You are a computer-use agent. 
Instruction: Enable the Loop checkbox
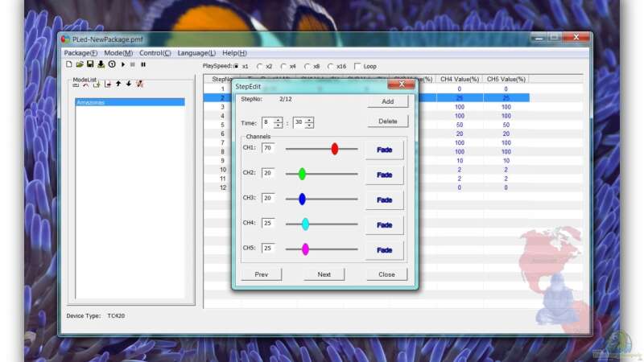(357, 66)
